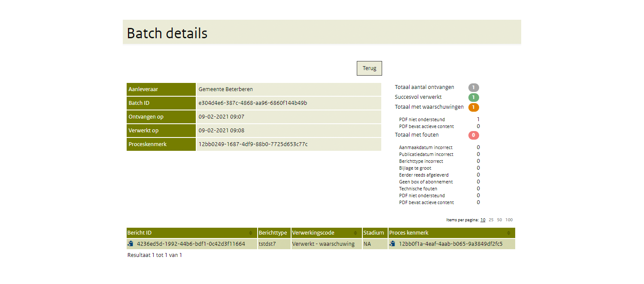The width and height of the screenshot is (644, 284).
Task: Click the Berichttype column header
Action: pyautogui.click(x=274, y=233)
